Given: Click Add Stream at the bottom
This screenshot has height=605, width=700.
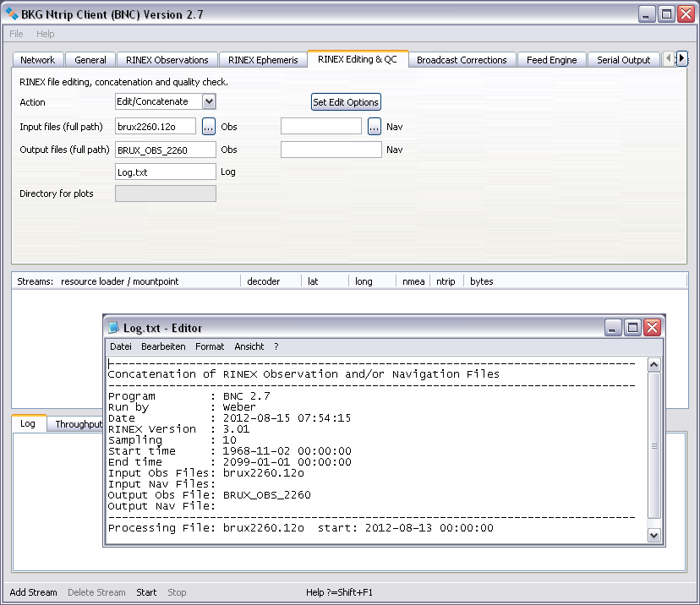Looking at the screenshot, I should [x=33, y=592].
